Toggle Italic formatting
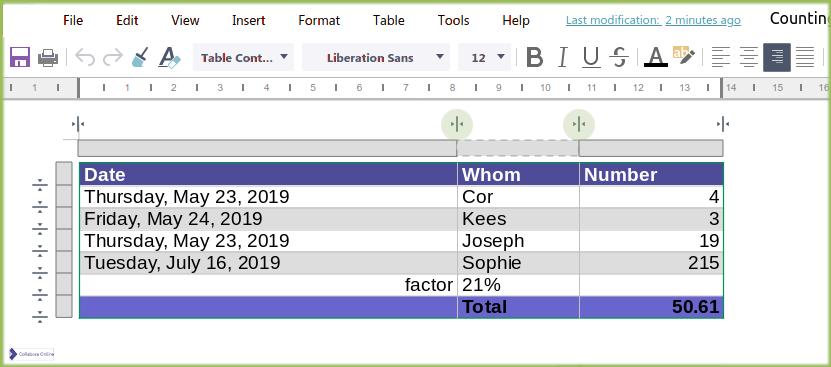Image resolution: width=831 pixels, height=367 pixels. coord(563,57)
